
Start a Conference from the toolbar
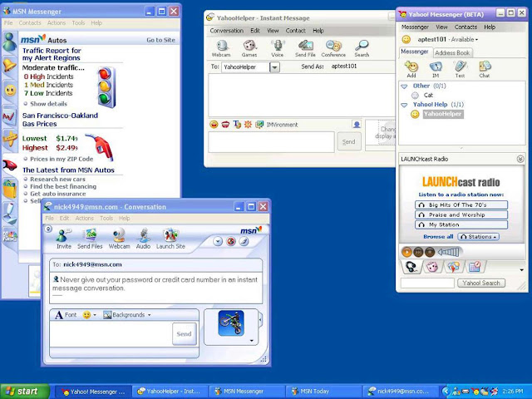coord(333,48)
